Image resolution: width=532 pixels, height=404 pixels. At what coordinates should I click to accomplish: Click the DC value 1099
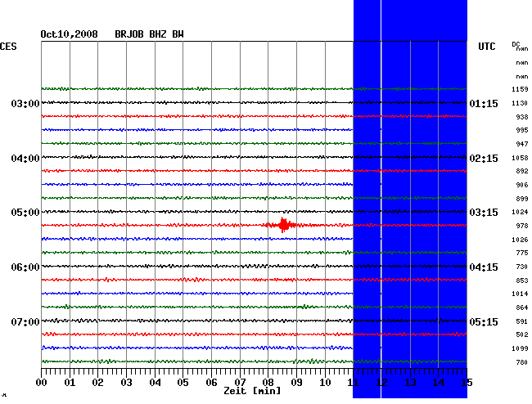pos(520,348)
